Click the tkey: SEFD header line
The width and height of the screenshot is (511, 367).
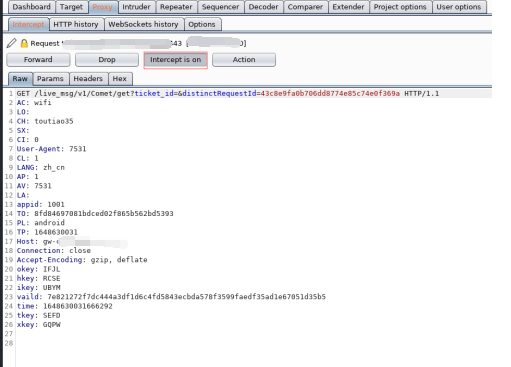pos(38,316)
